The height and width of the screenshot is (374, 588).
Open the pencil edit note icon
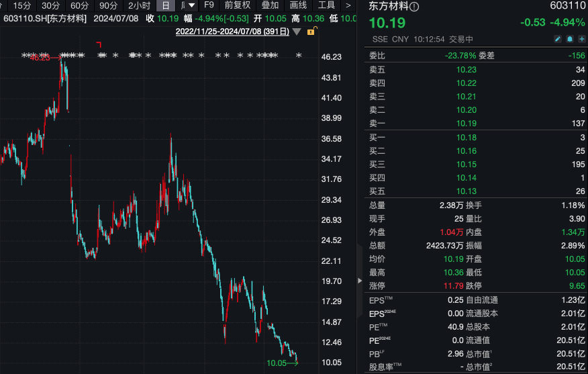(557, 40)
